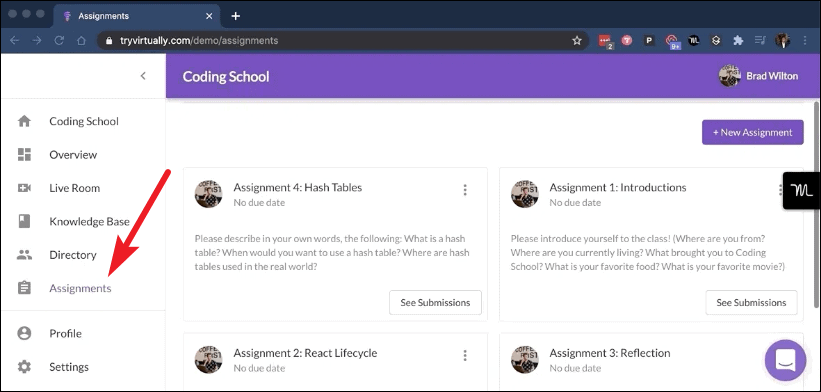Click the browser extensions puzzle icon

(x=738, y=40)
